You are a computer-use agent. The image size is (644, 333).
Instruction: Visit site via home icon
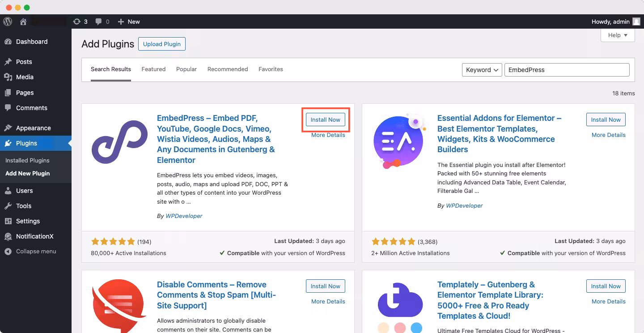23,21
